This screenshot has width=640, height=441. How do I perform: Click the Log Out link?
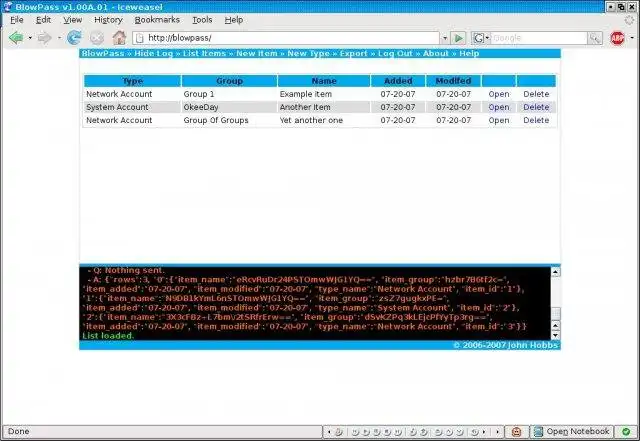[x=395, y=53]
